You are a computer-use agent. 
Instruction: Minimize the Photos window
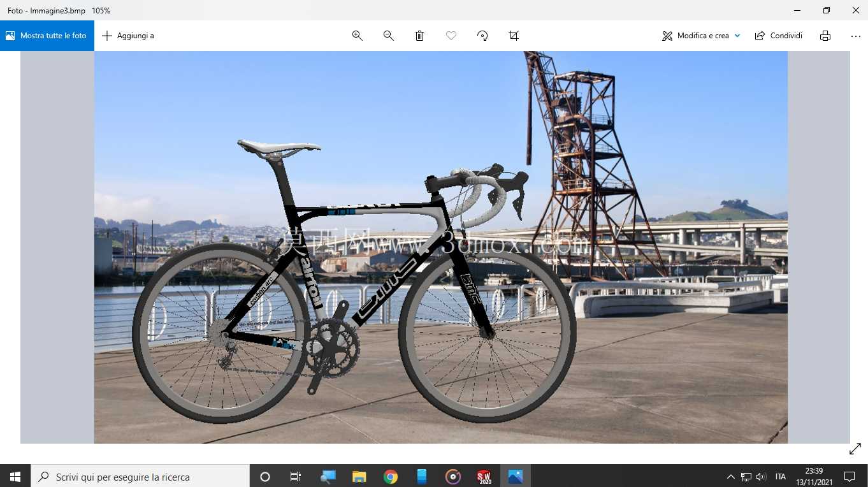pos(797,10)
